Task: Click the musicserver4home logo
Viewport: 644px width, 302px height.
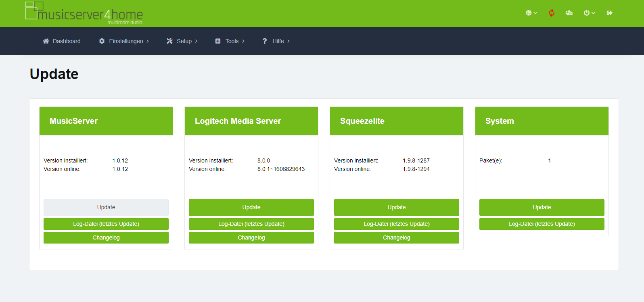Action: [x=84, y=13]
